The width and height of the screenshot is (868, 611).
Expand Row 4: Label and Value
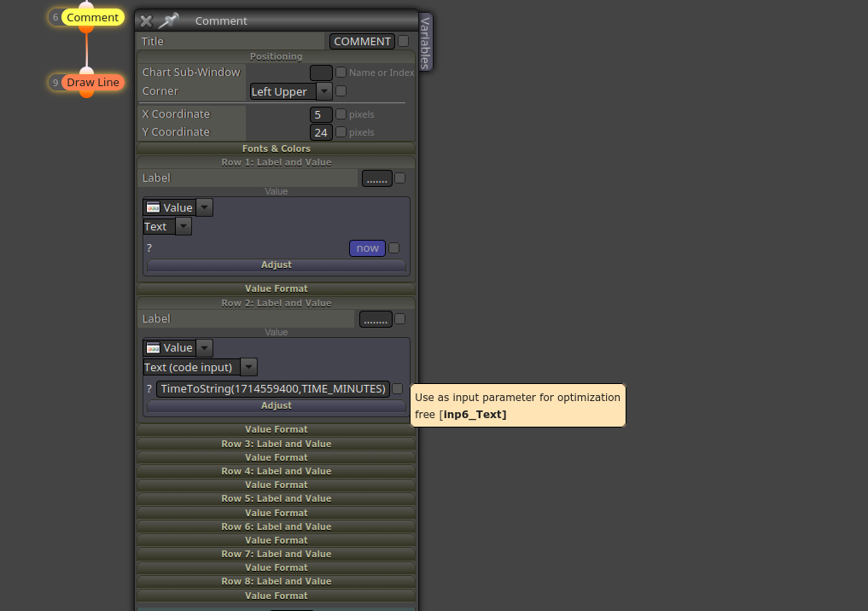(x=277, y=472)
